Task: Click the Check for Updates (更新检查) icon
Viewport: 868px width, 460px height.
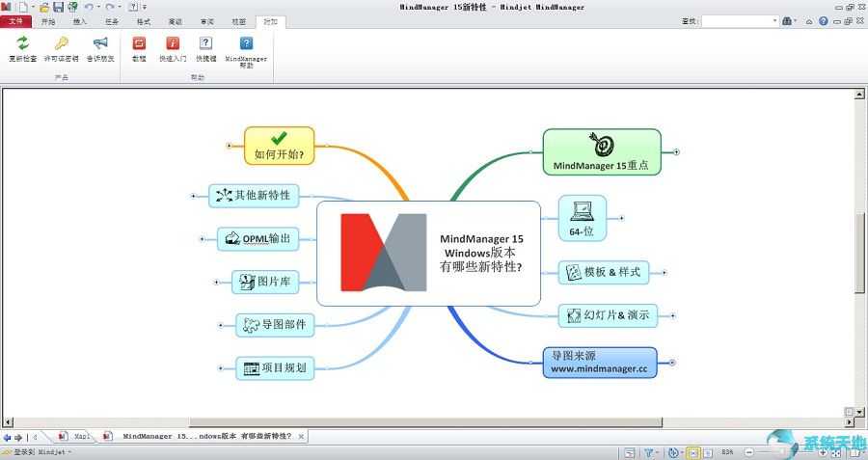Action: pos(22,43)
